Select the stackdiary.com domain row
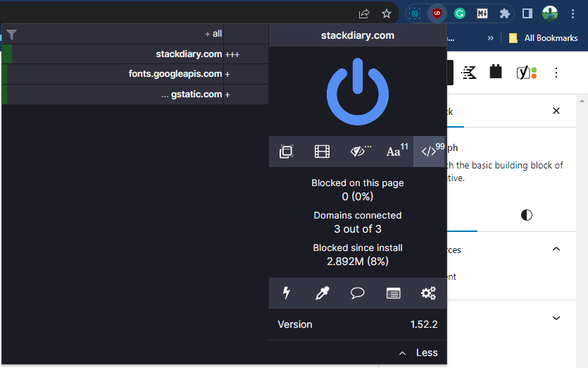Screen dimensions: 588x368 (189, 54)
